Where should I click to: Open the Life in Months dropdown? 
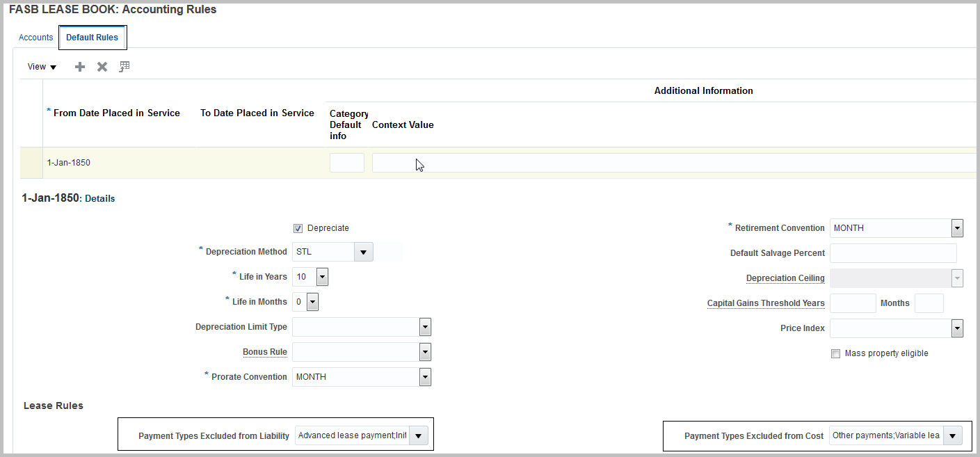tap(312, 302)
